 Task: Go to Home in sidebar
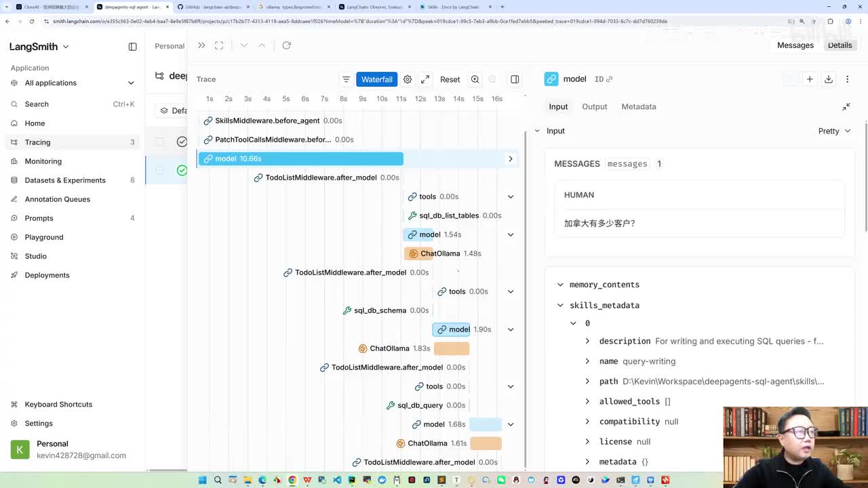pos(73,123)
